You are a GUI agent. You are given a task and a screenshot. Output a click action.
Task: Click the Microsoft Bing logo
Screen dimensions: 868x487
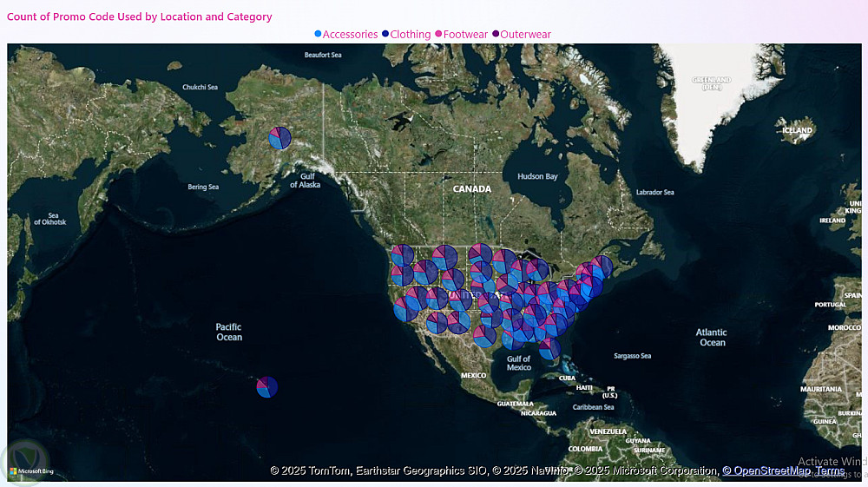tap(31, 471)
